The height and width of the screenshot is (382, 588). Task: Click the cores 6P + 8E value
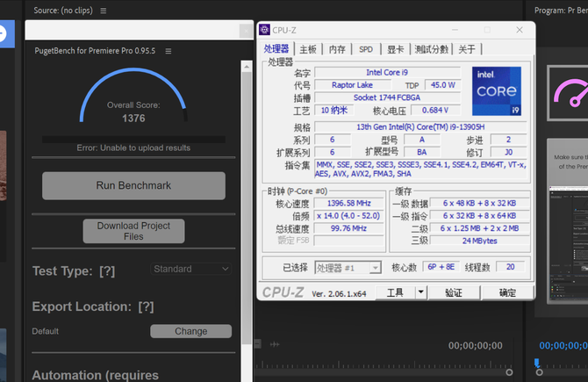tap(441, 267)
